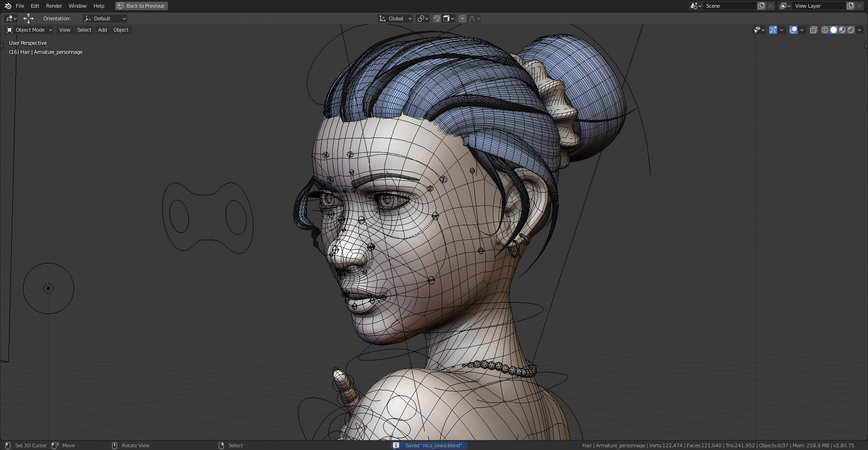Open the Object Mode dropdown
This screenshot has height=450, width=868.
[x=29, y=30]
